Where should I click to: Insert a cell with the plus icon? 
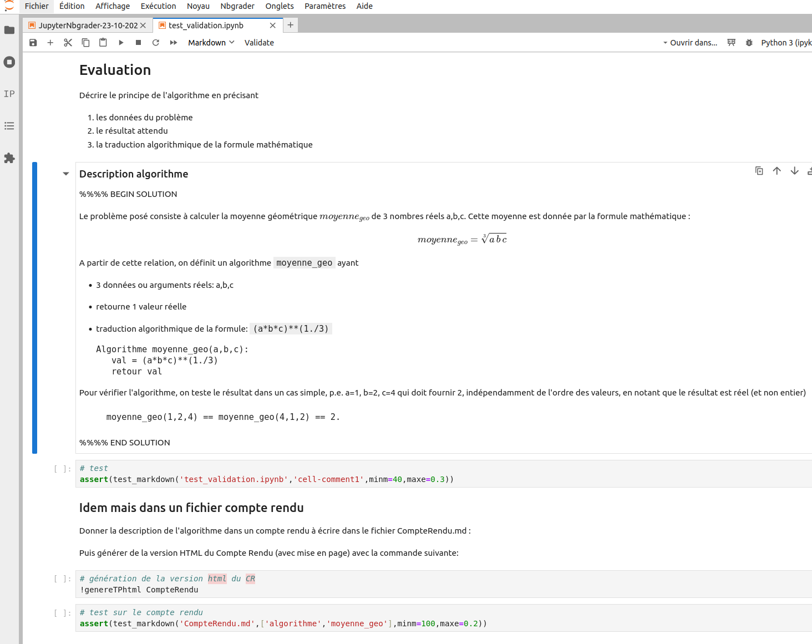(50, 43)
